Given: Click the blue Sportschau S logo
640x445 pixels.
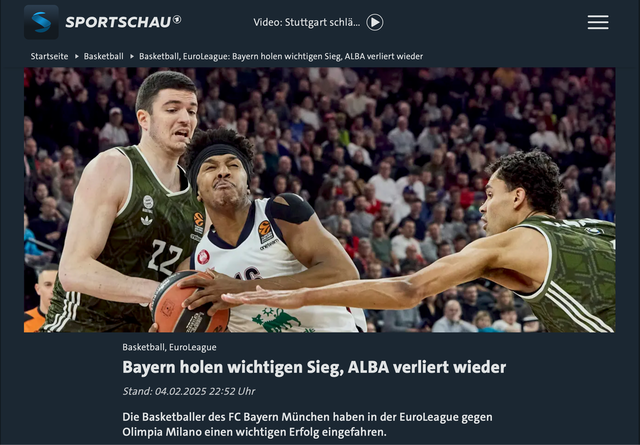Looking at the screenshot, I should click(41, 22).
